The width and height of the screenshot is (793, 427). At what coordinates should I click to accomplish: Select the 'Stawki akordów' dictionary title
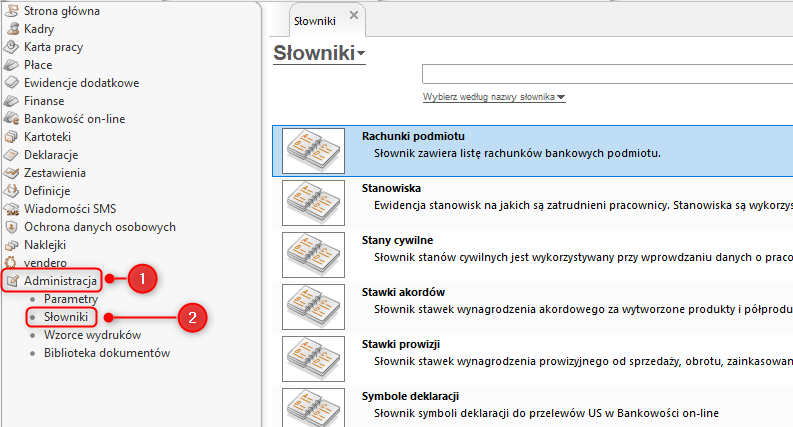click(x=403, y=292)
